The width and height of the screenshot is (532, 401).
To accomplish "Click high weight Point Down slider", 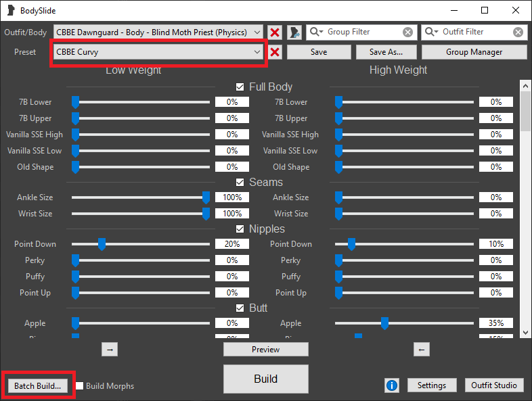I will (404, 244).
